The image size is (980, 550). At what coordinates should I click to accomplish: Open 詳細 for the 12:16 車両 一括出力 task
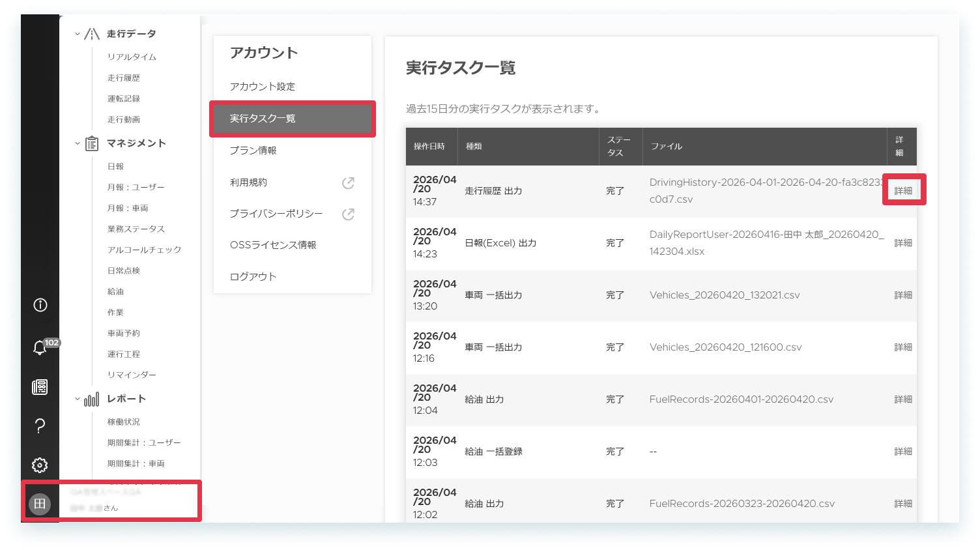pos(903,347)
